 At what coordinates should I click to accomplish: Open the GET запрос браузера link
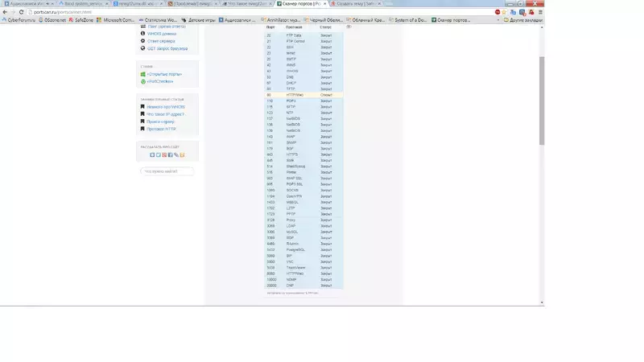click(167, 48)
